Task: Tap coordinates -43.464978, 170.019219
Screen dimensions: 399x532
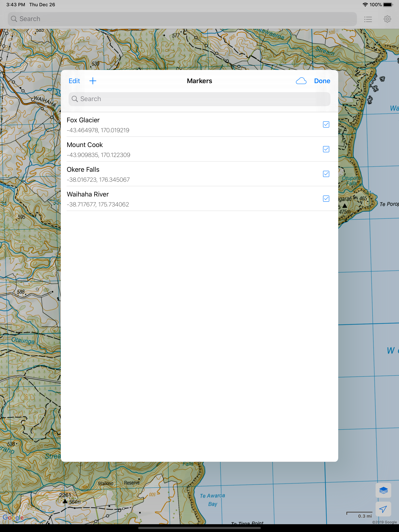Action: (x=98, y=130)
